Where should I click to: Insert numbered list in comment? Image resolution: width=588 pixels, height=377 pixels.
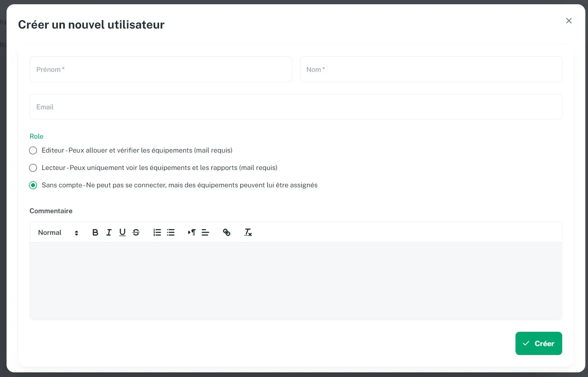(157, 233)
